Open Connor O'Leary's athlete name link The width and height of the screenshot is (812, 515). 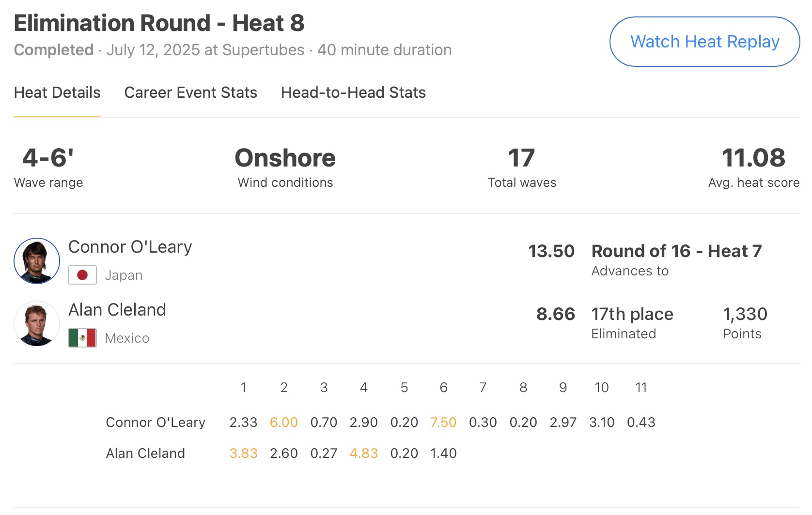click(x=130, y=247)
